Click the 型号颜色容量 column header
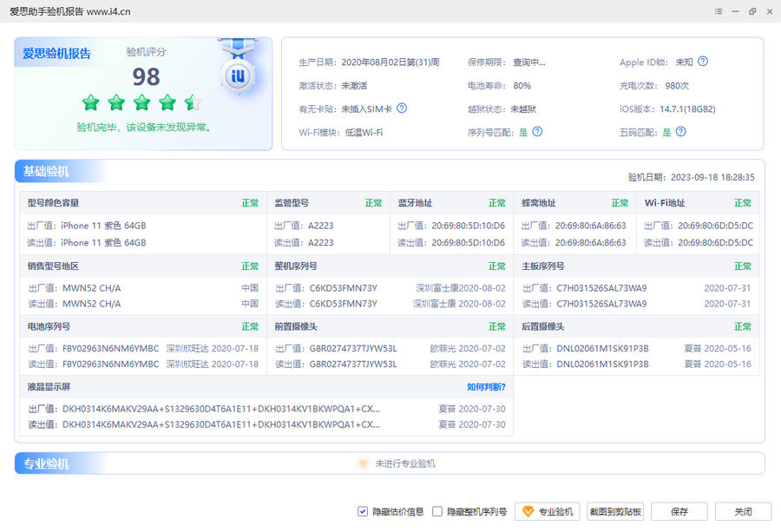Viewport: 781px width, 532px height. pos(53,203)
